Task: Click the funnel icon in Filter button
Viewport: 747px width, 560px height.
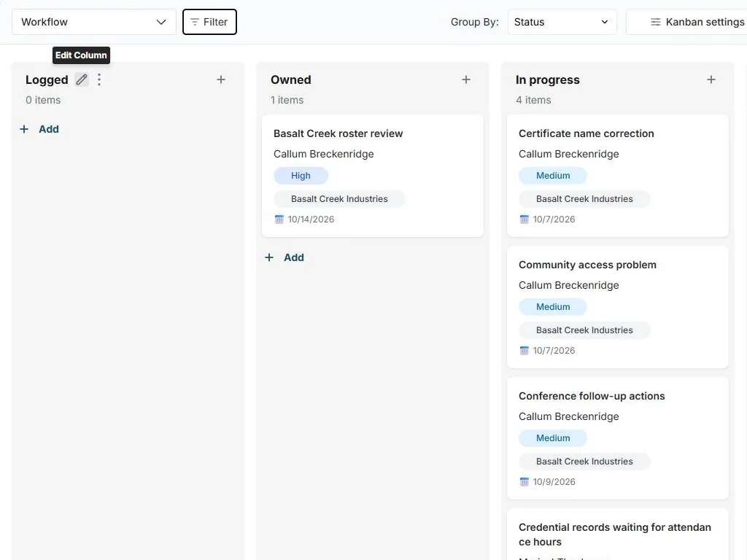Action: (x=194, y=22)
